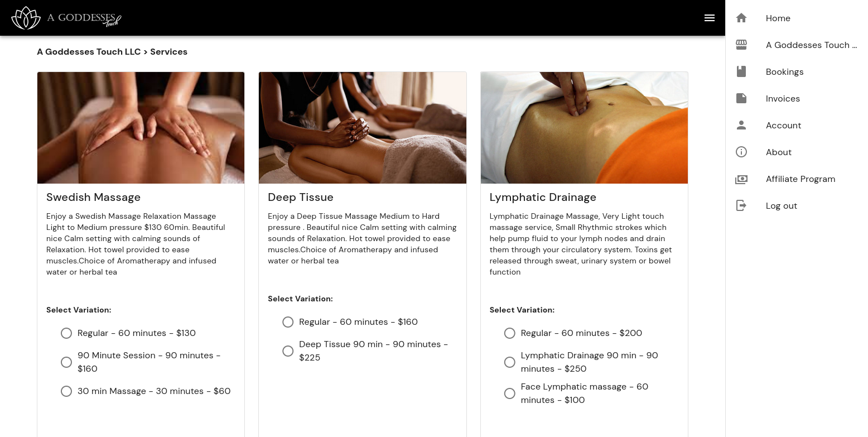Select Face Lymphatic massage $100 option
868x437 pixels.
pyautogui.click(x=509, y=393)
